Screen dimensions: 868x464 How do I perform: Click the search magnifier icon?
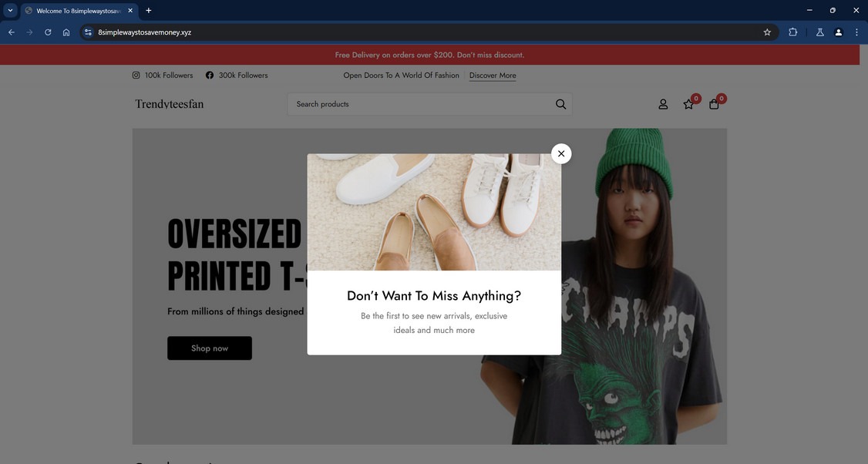click(x=560, y=104)
